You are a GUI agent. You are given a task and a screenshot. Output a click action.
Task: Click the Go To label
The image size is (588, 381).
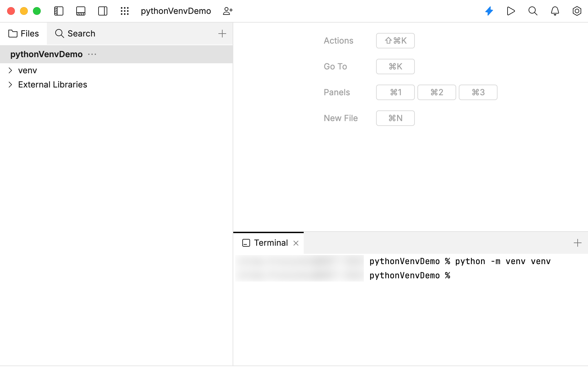335,67
